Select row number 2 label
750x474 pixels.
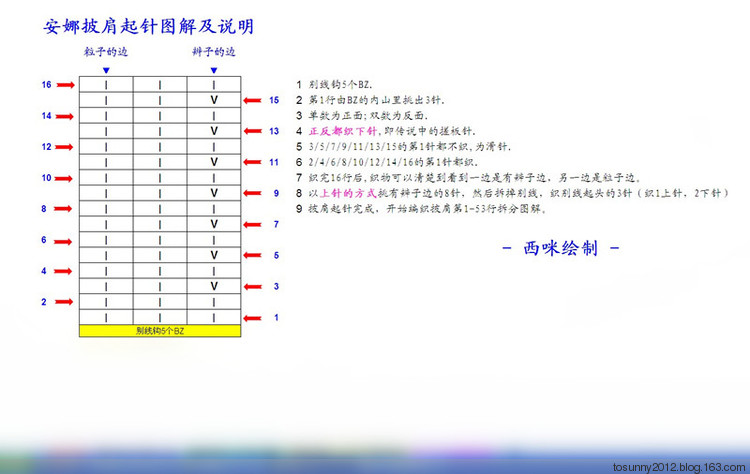pyautogui.click(x=44, y=302)
